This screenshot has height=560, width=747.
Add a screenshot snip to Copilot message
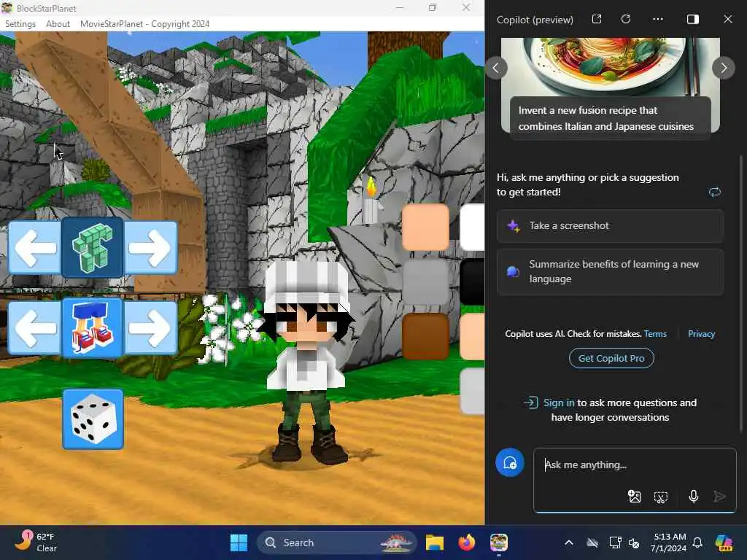click(x=661, y=497)
